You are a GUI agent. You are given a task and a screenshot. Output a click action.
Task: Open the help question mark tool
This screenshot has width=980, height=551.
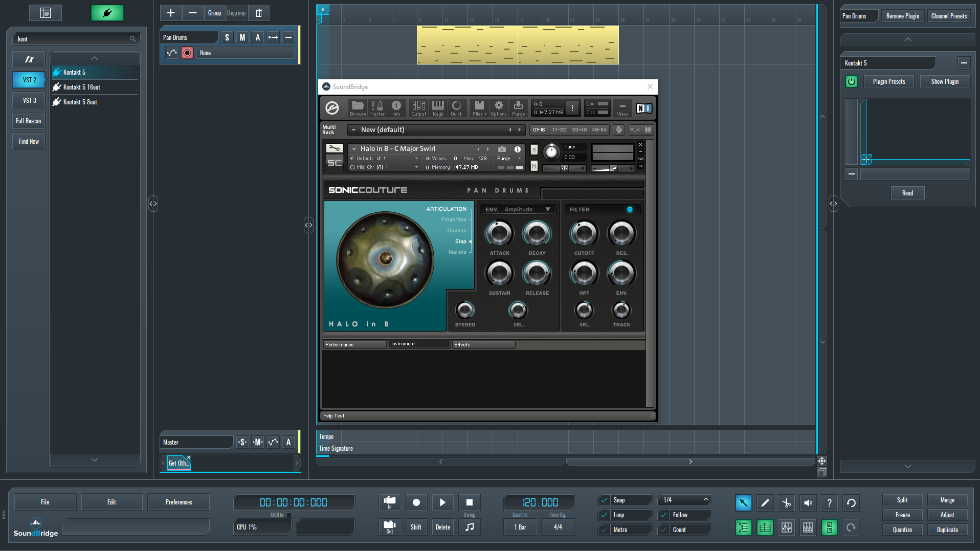point(829,503)
